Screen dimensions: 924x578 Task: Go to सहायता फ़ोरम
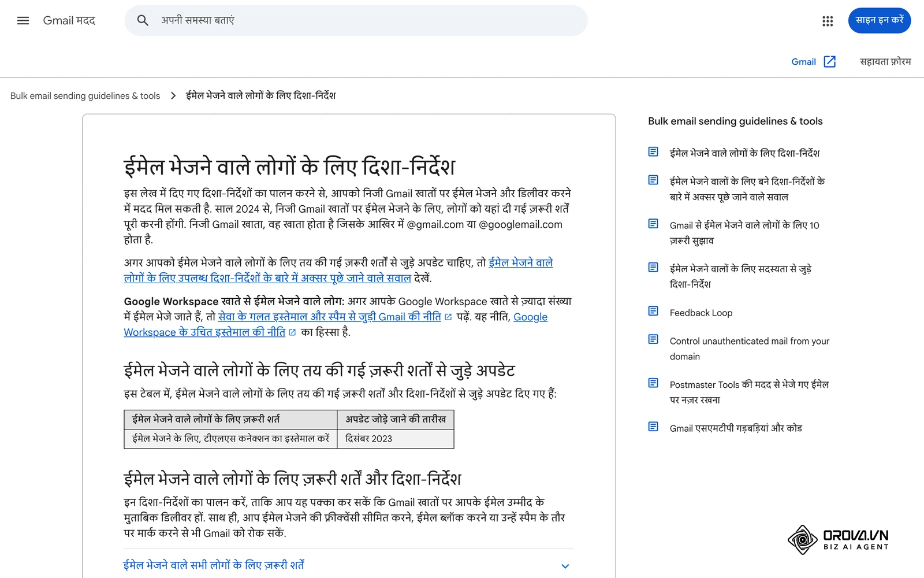pyautogui.click(x=885, y=62)
